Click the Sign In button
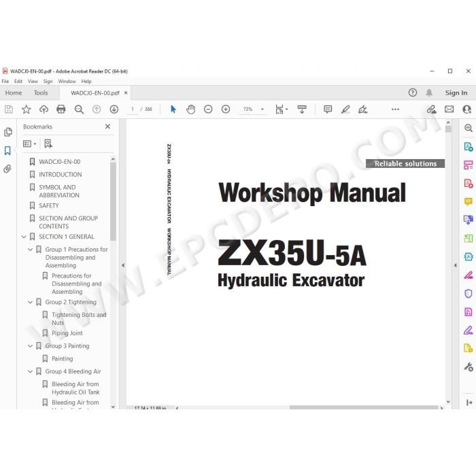 [456, 93]
